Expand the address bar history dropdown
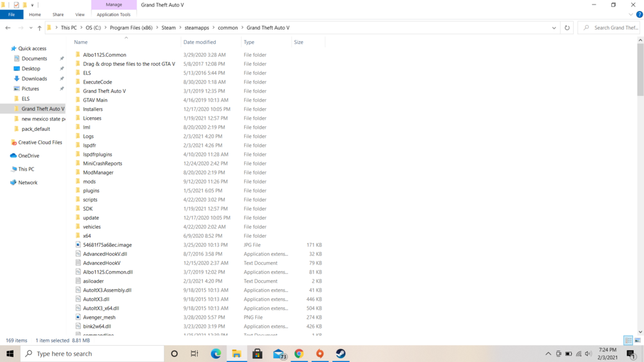 (x=554, y=28)
